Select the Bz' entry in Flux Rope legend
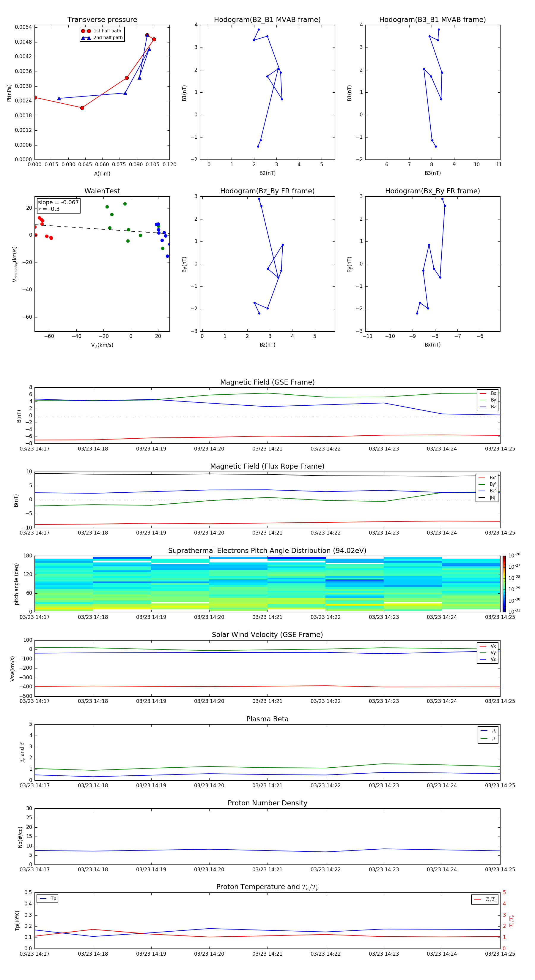 487,491
